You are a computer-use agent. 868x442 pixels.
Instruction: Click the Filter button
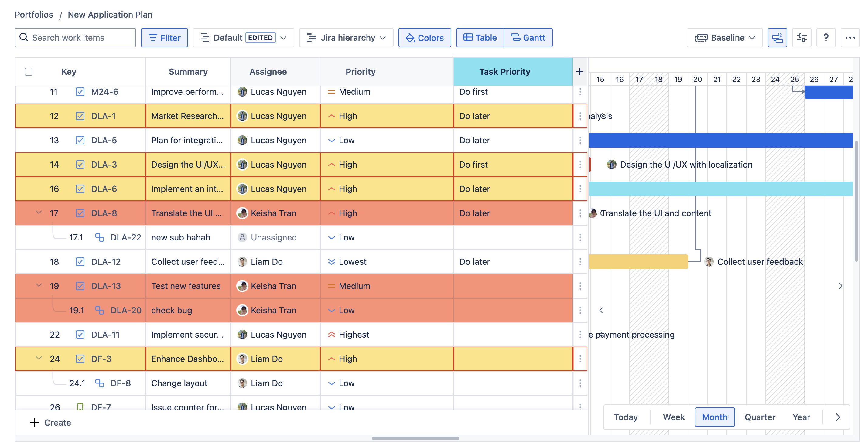(x=164, y=38)
